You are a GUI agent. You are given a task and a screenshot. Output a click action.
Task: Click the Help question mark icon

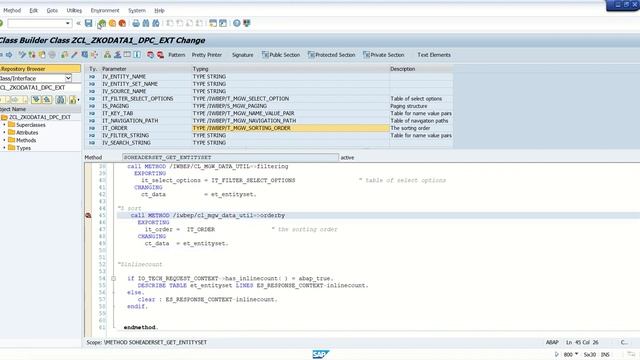[x=237, y=23]
